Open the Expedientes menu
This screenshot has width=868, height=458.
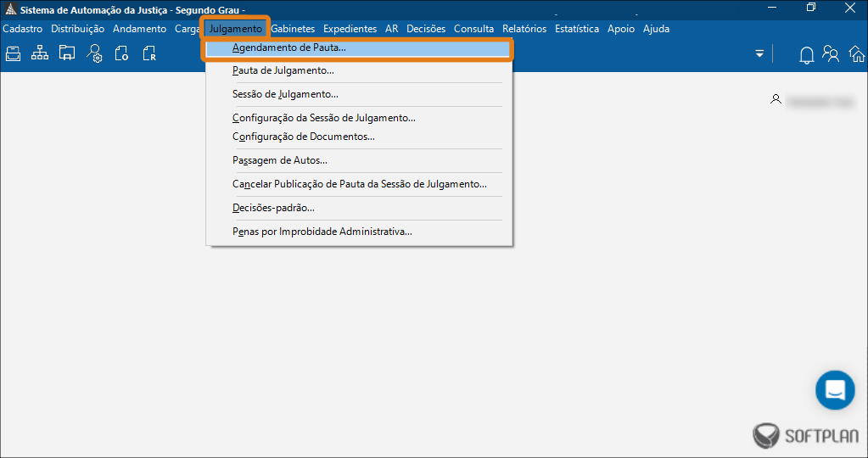point(350,29)
